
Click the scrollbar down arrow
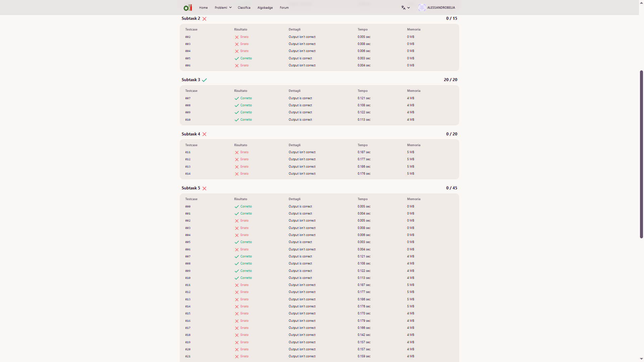(641, 359)
